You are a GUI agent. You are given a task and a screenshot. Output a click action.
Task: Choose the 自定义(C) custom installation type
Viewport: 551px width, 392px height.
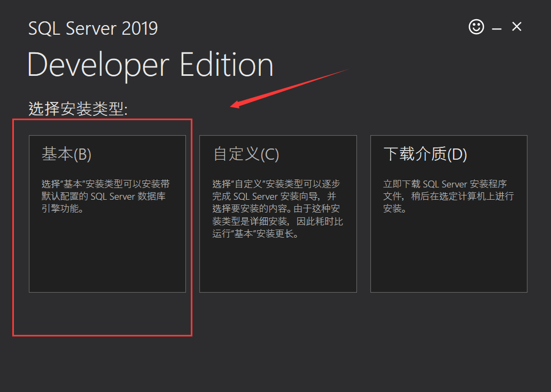point(278,214)
